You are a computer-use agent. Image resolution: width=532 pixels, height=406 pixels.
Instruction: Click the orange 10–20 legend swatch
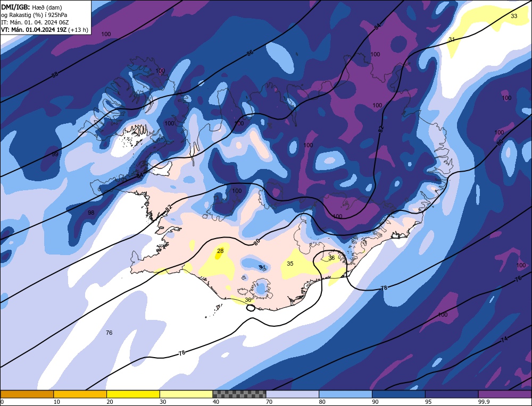pyautogui.click(x=80, y=394)
